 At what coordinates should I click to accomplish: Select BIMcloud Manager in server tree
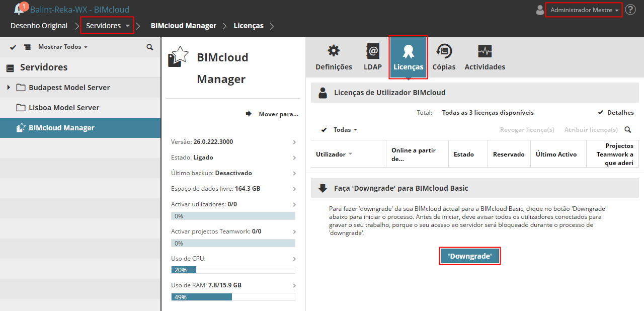pyautogui.click(x=80, y=128)
